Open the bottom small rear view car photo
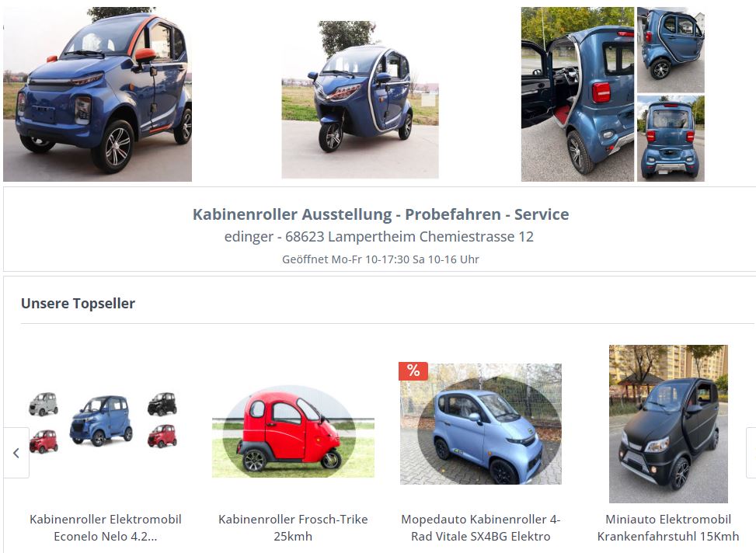This screenshot has width=756, height=553. point(671,138)
